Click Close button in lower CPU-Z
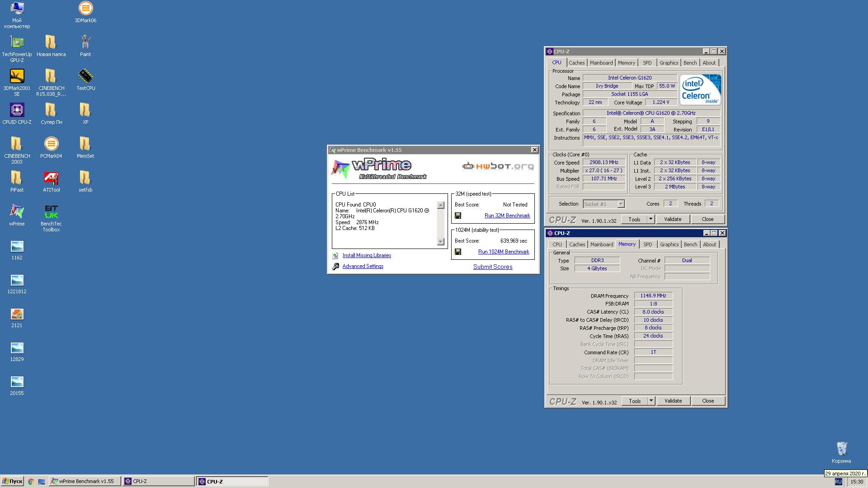 [708, 401]
